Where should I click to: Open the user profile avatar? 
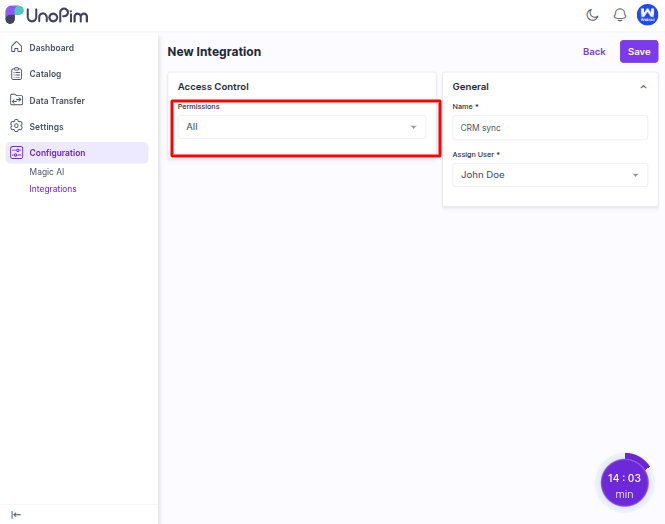646,14
